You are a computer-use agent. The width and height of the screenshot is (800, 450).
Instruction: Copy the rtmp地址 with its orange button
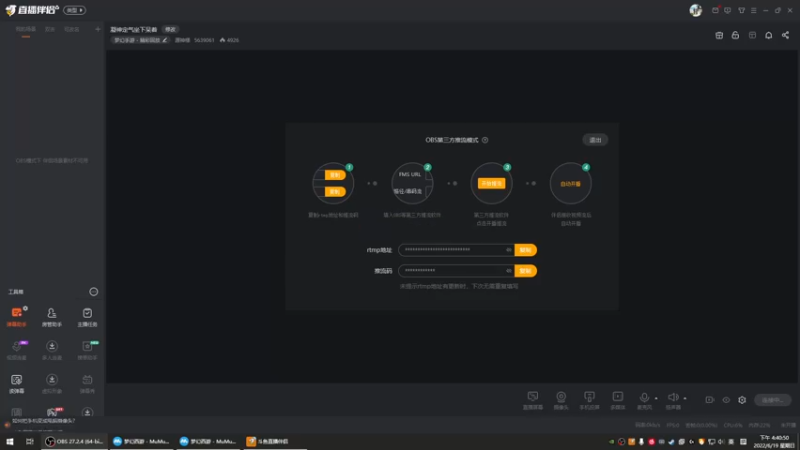[x=526, y=250]
